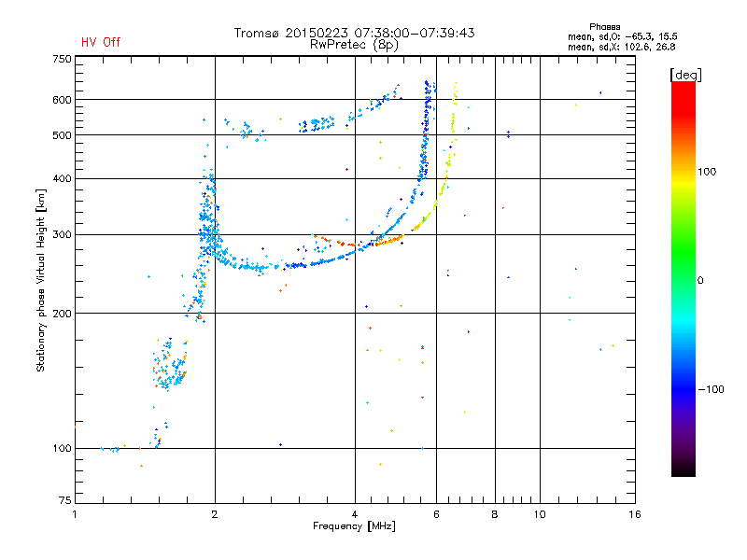The height and width of the screenshot is (560, 747).
Task: Click the 'Phases' heading at top right
Action: [x=604, y=27]
